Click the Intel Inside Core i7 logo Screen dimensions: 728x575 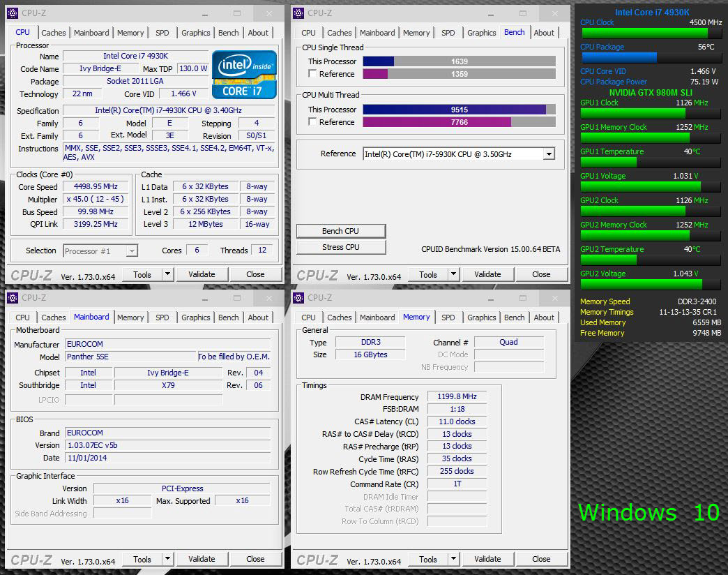(x=244, y=74)
